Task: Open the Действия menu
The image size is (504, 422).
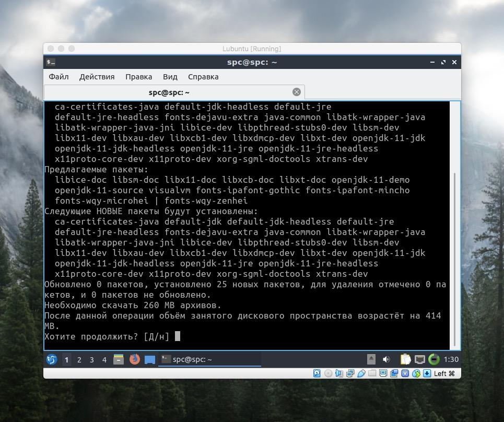Action: click(x=97, y=77)
